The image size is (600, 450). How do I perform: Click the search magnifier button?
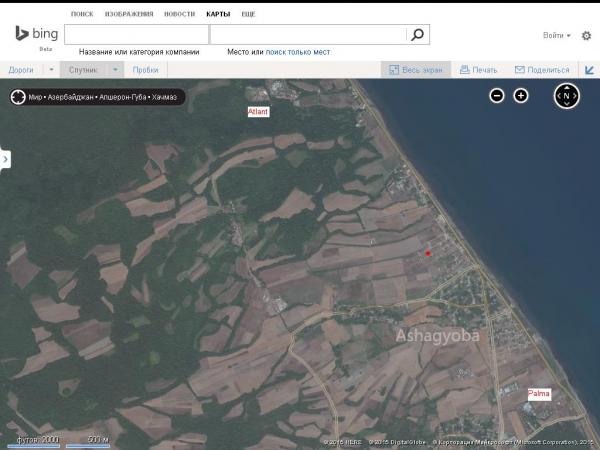pos(418,34)
